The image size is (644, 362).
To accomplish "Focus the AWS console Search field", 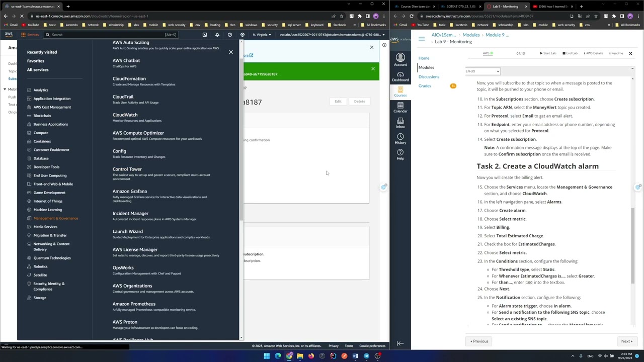I will pyautogui.click(x=111, y=35).
